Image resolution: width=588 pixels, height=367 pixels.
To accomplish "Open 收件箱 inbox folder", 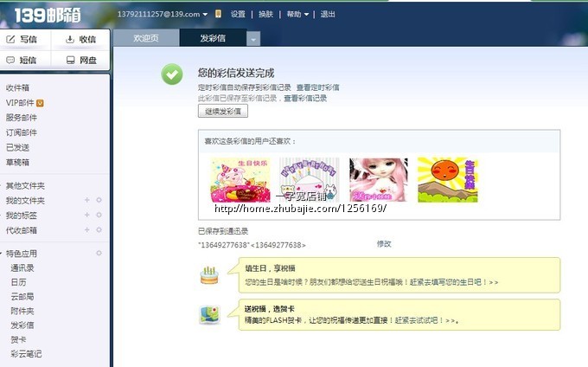I will coord(17,87).
